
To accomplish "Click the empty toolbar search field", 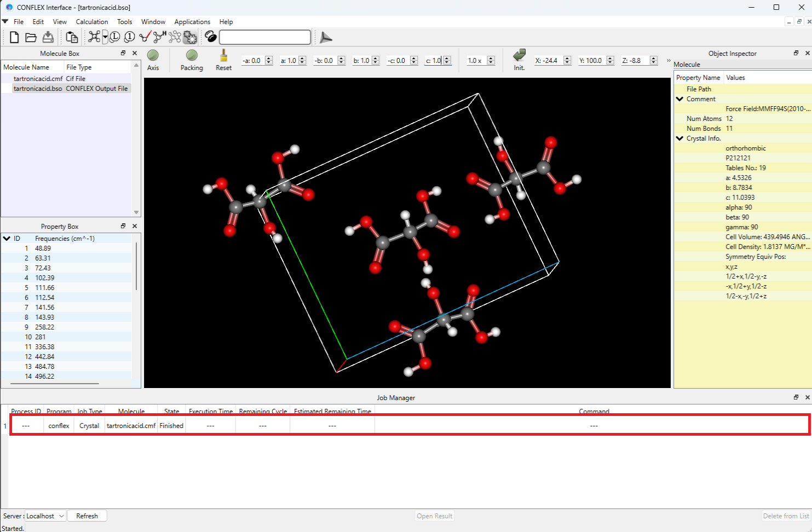I will pos(265,37).
